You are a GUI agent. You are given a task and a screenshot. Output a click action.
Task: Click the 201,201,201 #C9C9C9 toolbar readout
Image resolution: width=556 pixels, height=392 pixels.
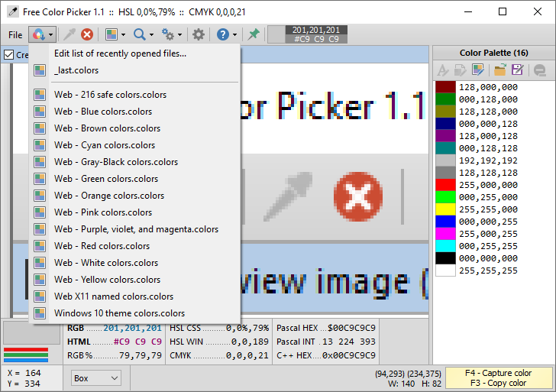pos(316,34)
